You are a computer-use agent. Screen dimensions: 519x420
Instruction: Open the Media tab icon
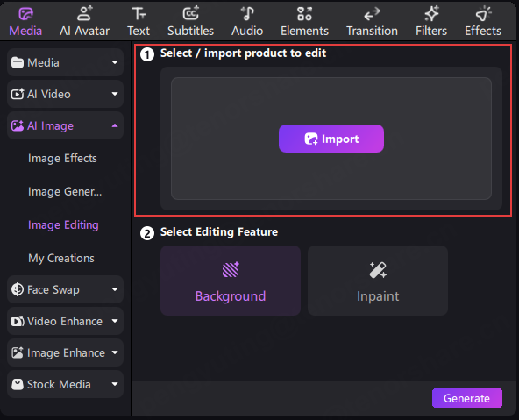(x=25, y=14)
